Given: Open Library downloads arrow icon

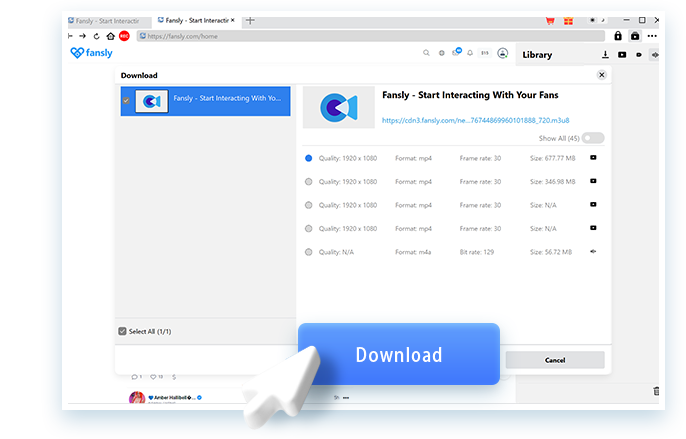Looking at the screenshot, I should tap(605, 55).
